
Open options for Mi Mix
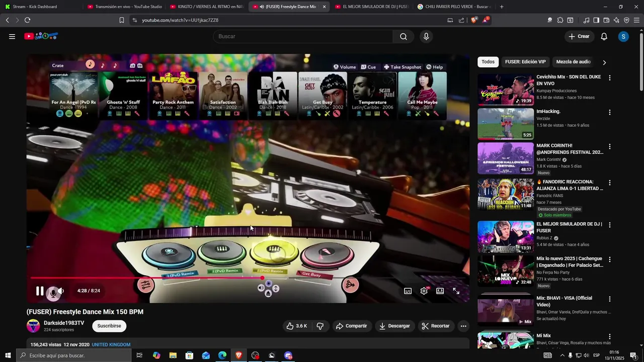coord(609,336)
